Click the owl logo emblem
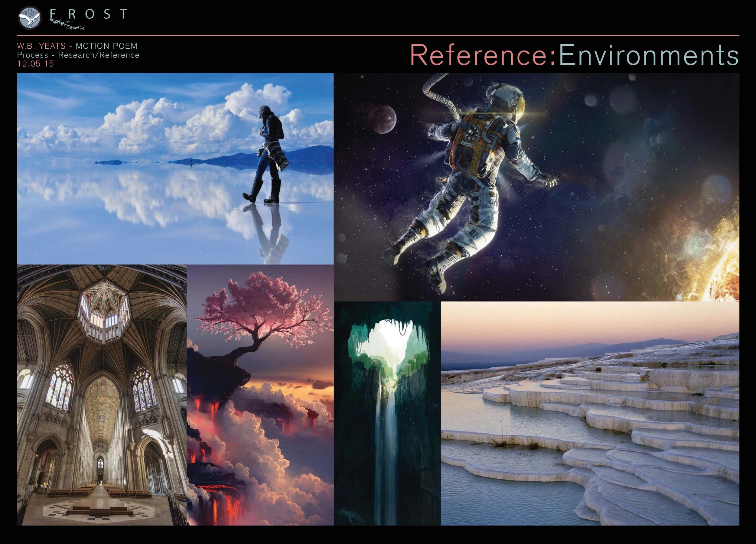The image size is (756, 544). click(x=29, y=18)
